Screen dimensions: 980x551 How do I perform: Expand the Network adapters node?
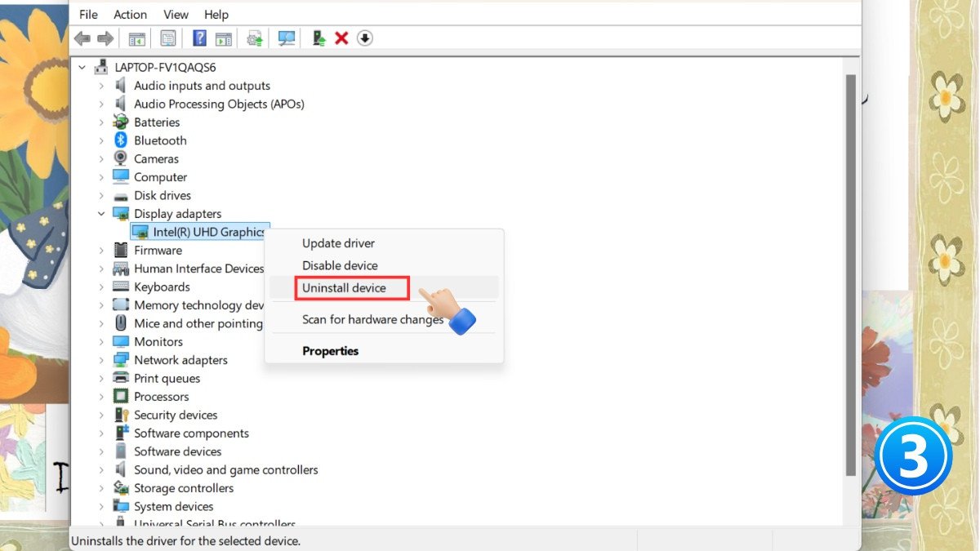coord(101,360)
